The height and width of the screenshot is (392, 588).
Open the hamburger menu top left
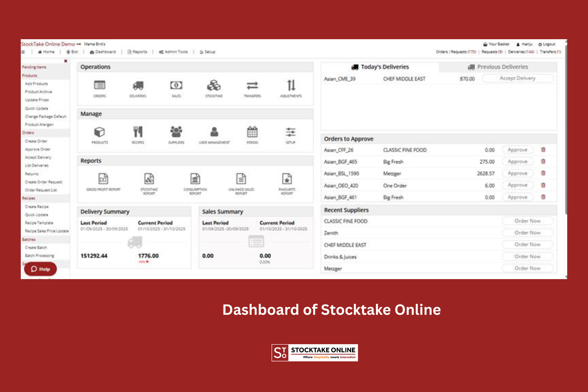point(24,52)
